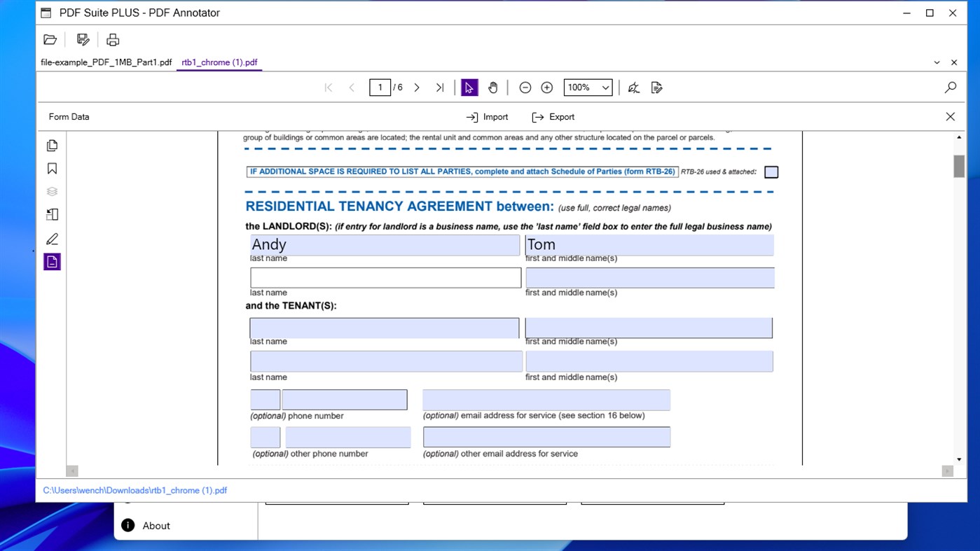Open the Attachments panel

pos(51,214)
